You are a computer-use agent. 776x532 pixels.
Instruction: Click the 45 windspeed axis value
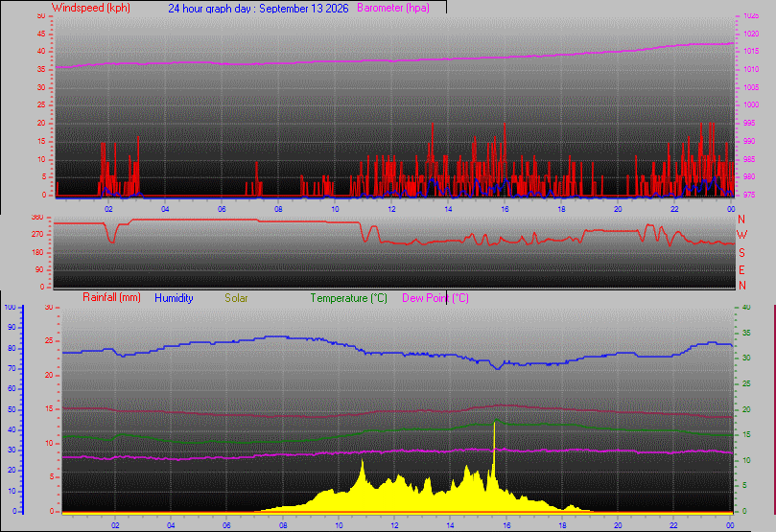pos(41,34)
